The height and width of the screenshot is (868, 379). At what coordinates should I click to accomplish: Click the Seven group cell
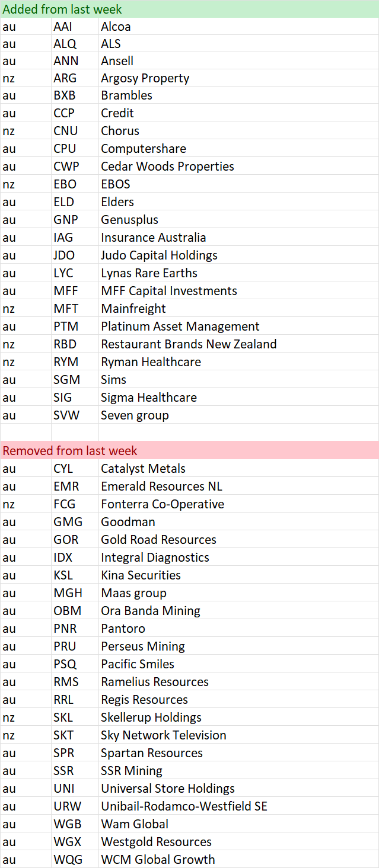[x=238, y=415]
